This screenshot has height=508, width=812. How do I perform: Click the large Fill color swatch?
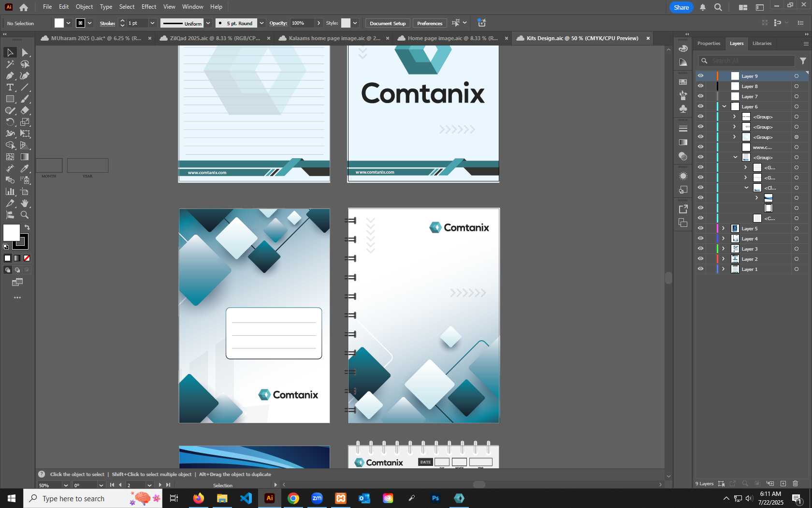click(11, 233)
